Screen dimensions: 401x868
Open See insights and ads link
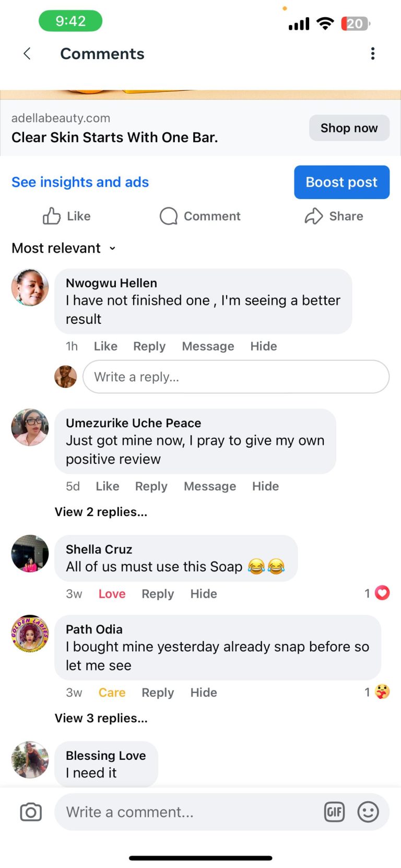pos(80,182)
